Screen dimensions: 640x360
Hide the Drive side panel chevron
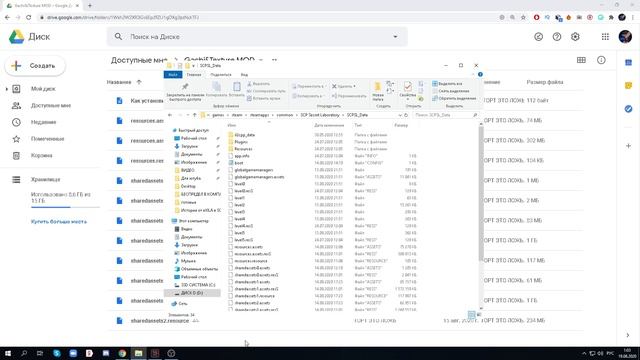click(x=628, y=335)
